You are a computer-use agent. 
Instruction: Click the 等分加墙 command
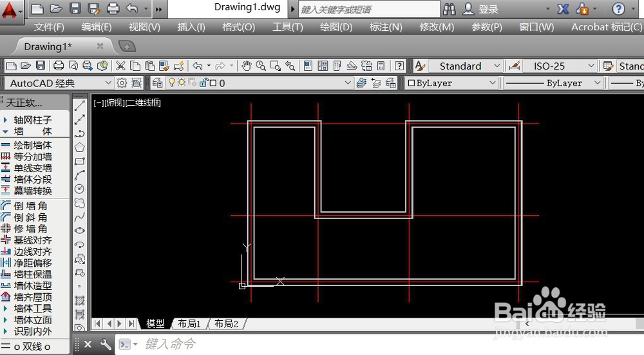coord(32,157)
